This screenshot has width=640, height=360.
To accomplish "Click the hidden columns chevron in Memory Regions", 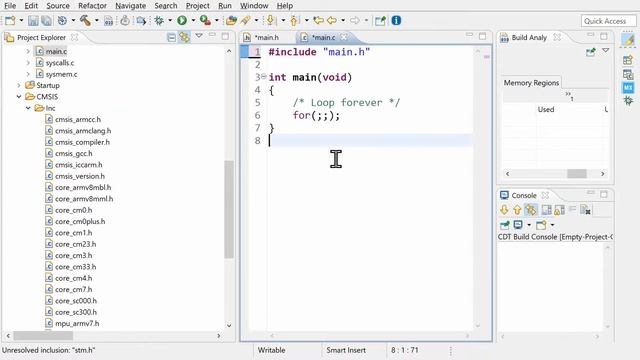I will 569,96.
